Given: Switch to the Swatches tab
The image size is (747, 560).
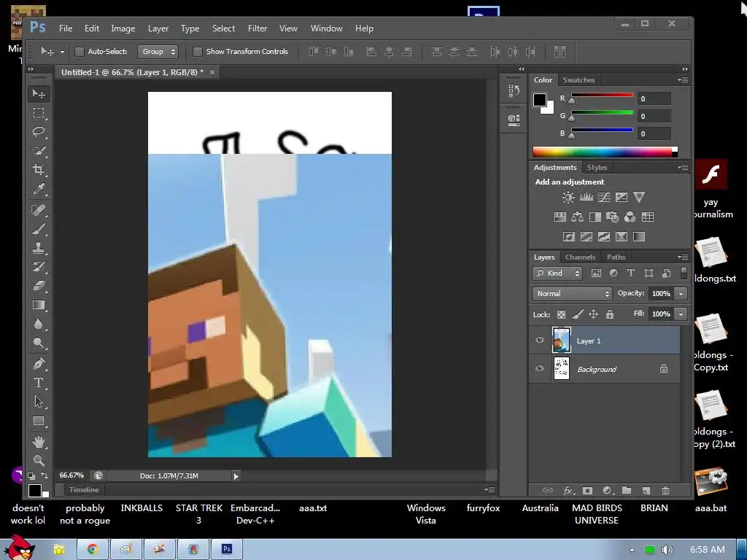Looking at the screenshot, I should click(x=578, y=80).
